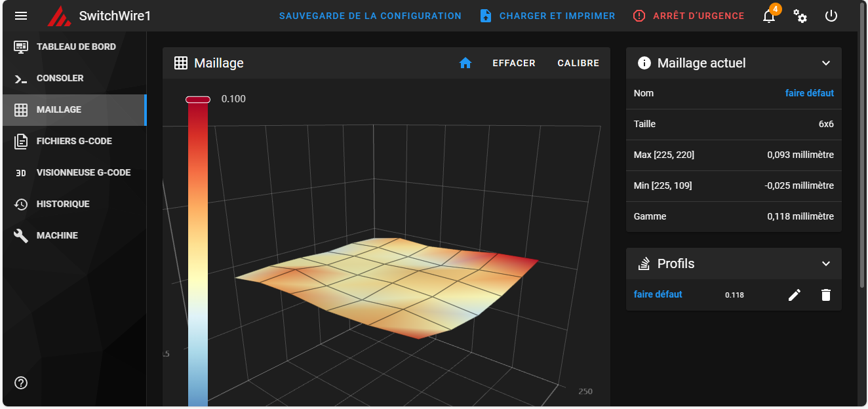Click the Taille label
The image size is (868, 409).
644,124
